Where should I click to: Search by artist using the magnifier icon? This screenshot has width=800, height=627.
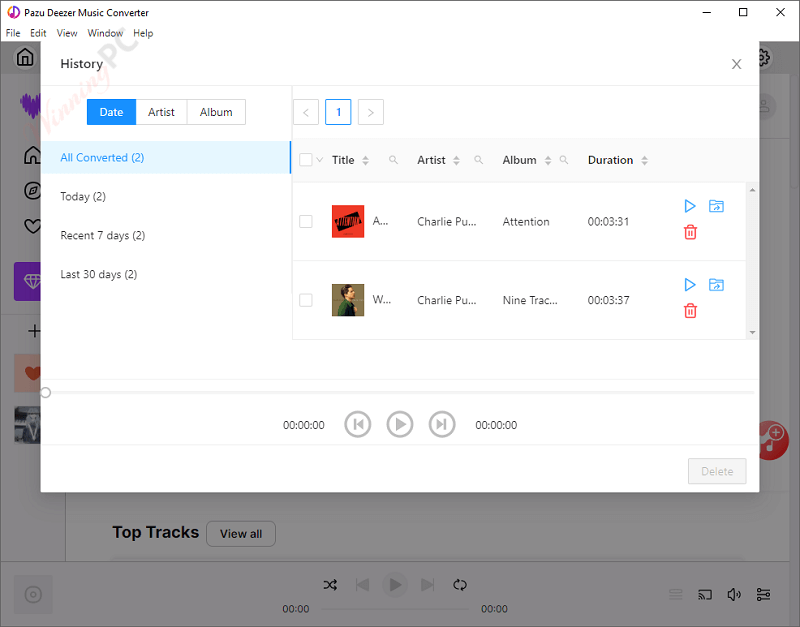479,160
